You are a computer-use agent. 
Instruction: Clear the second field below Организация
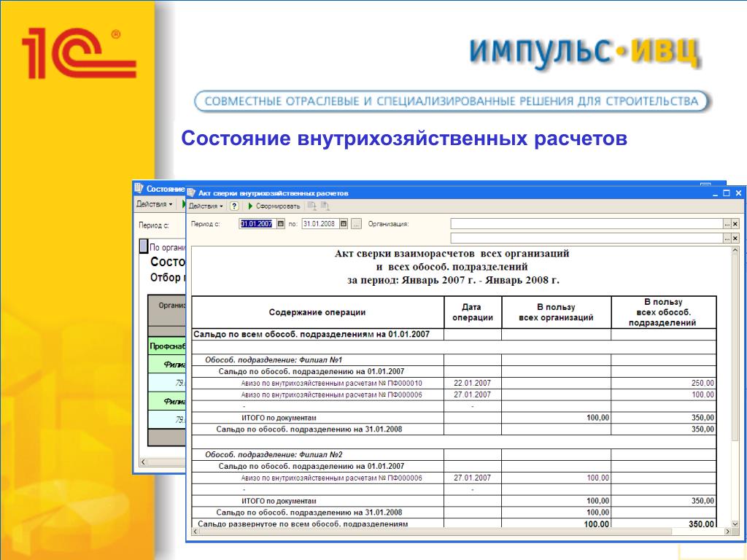click(735, 238)
